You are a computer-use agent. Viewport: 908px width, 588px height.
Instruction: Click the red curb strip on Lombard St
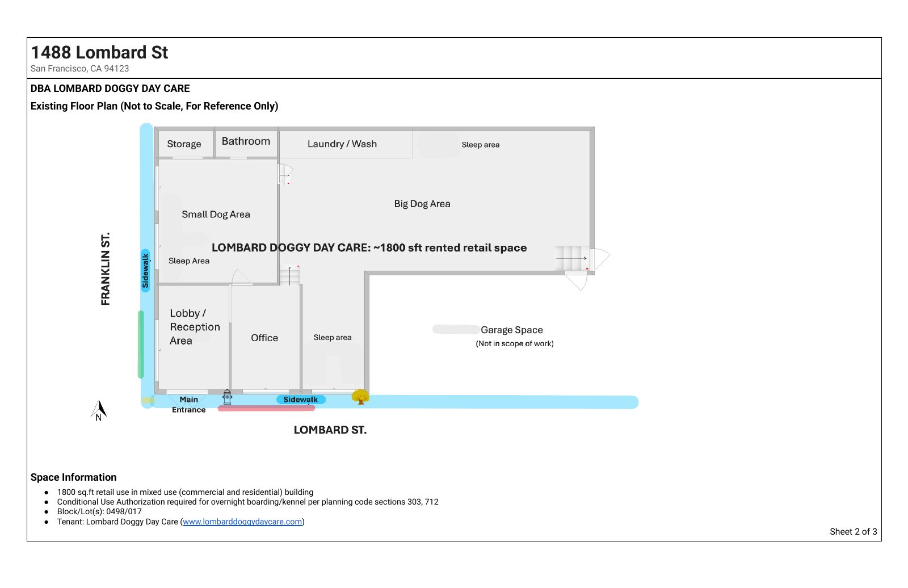click(x=266, y=408)
